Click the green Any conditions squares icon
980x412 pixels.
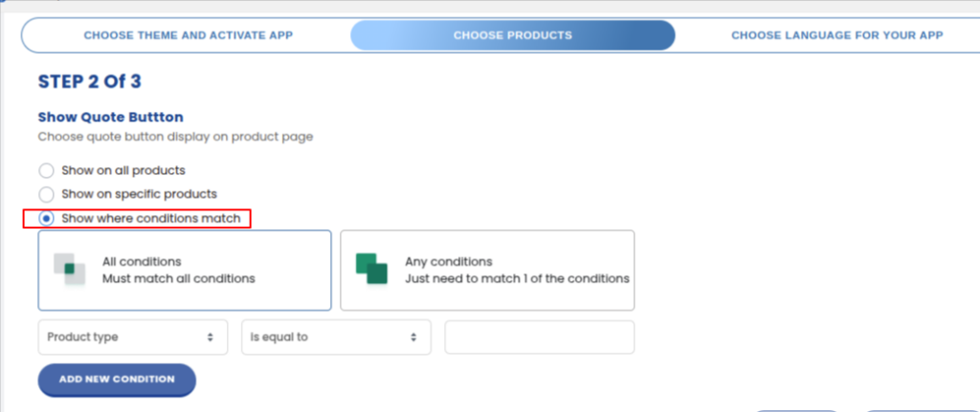point(370,269)
